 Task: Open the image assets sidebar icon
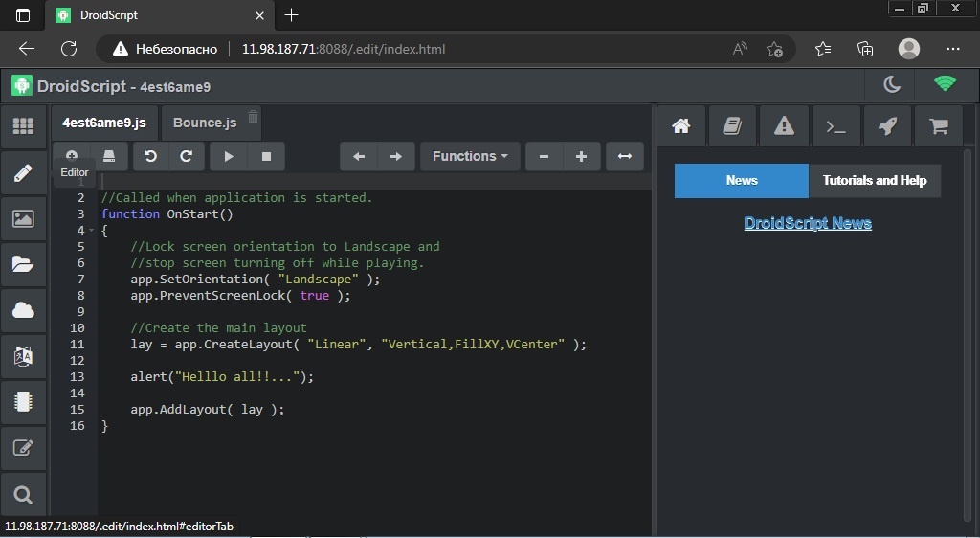23,218
